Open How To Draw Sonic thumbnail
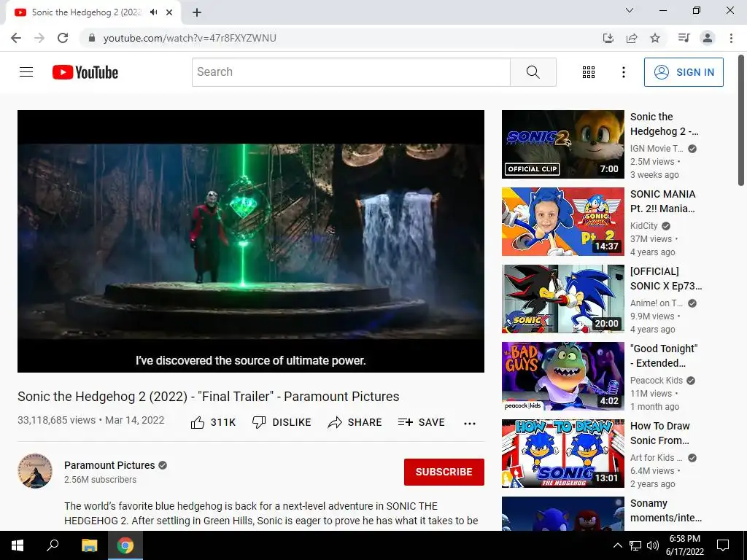This screenshot has width=747, height=560. click(x=562, y=454)
